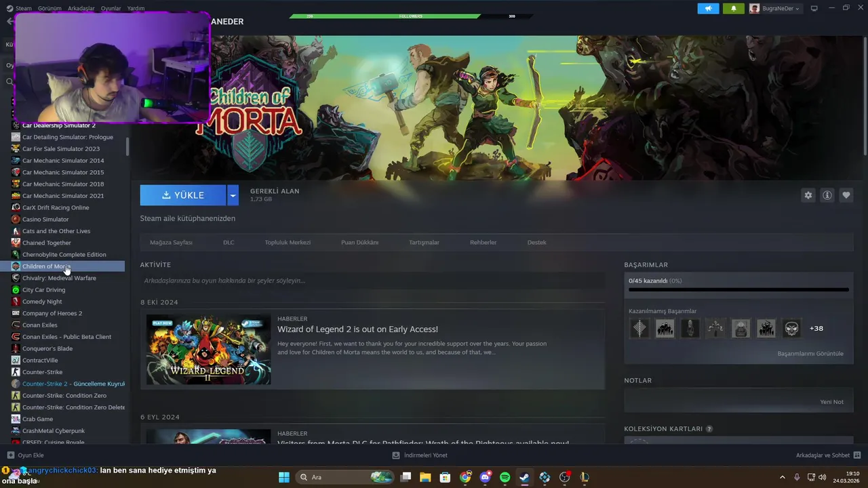Click the followers goal progress bar
The height and width of the screenshot is (488, 868).
click(x=412, y=16)
